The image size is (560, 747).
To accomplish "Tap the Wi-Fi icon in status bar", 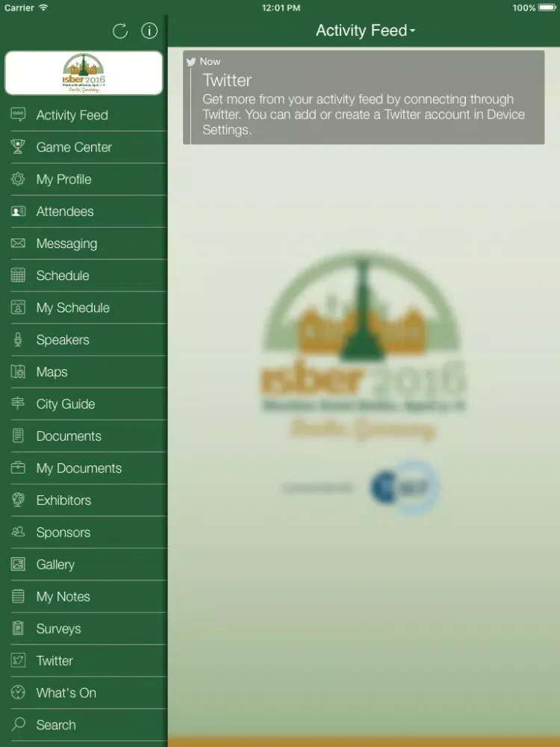I will [44, 7].
